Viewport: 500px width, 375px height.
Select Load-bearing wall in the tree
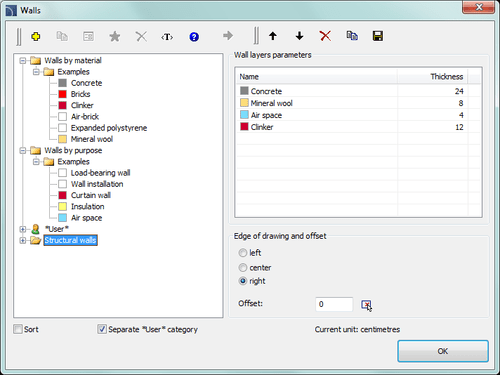coord(100,173)
